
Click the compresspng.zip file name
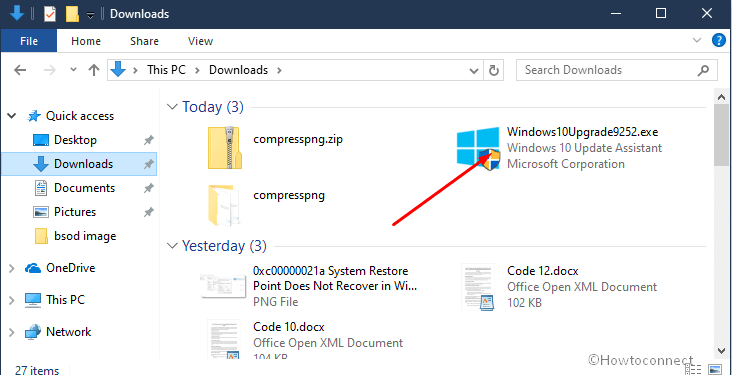click(298, 139)
